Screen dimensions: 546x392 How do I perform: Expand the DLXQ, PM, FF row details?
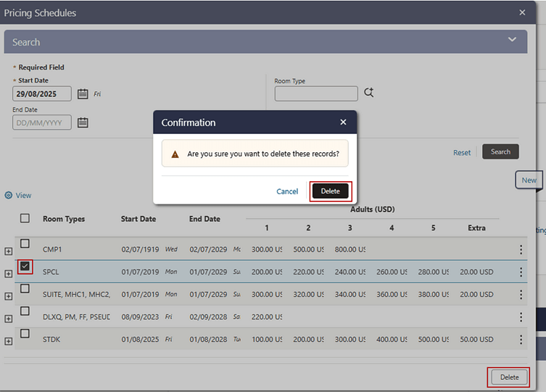tap(9, 319)
